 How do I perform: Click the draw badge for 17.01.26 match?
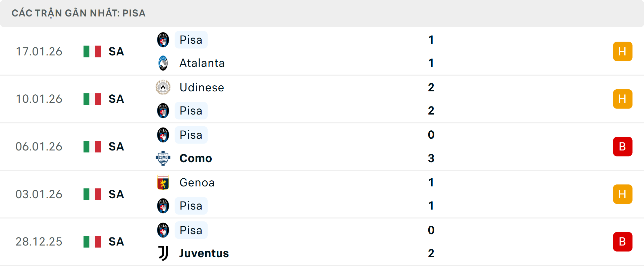tap(623, 51)
